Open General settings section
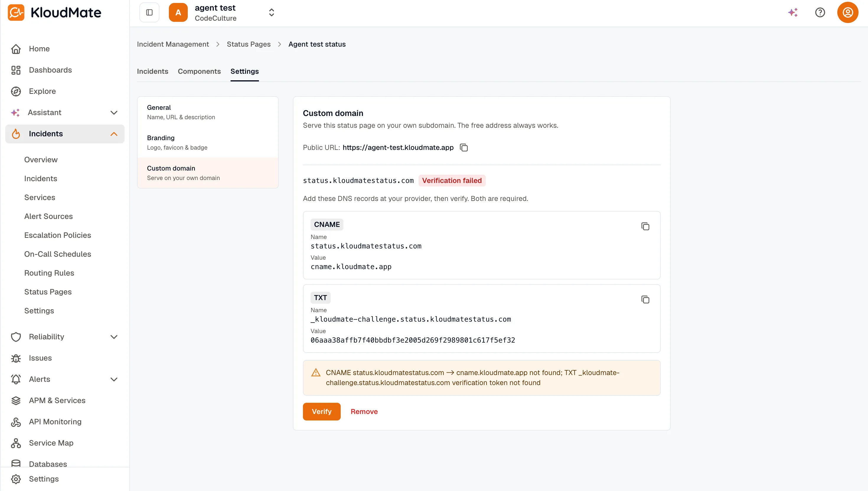 coord(208,112)
